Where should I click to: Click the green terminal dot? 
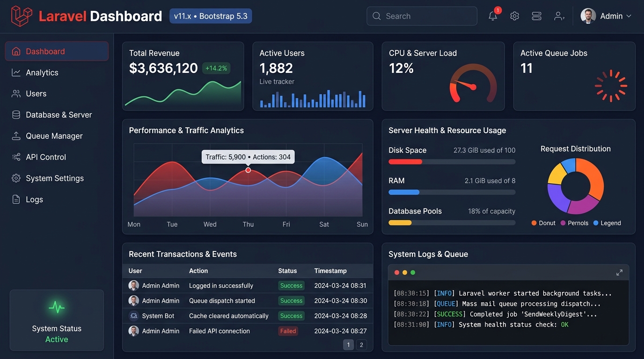[x=413, y=273]
